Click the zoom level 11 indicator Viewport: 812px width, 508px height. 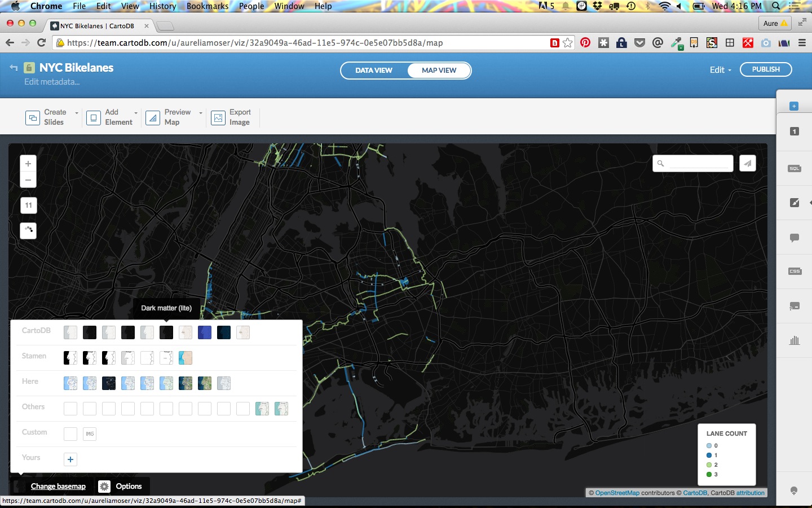[x=28, y=205]
